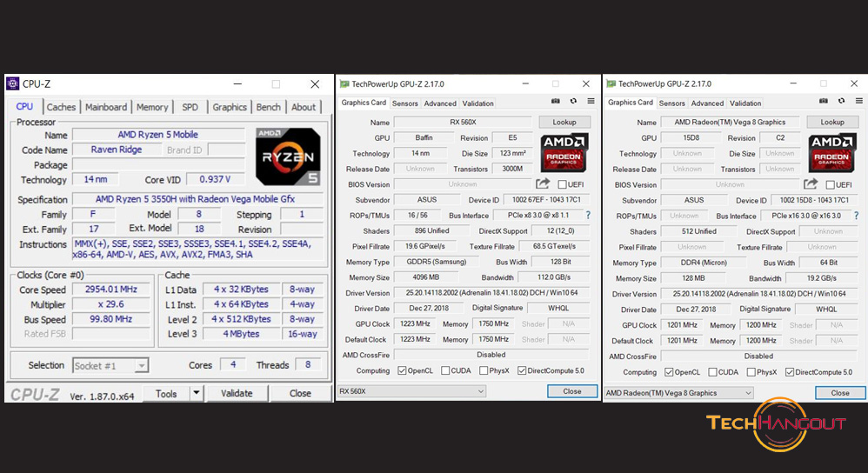Viewport: 868px width, 473px height.
Task: Click the Validate button in CPU-Z
Action: [x=237, y=393]
